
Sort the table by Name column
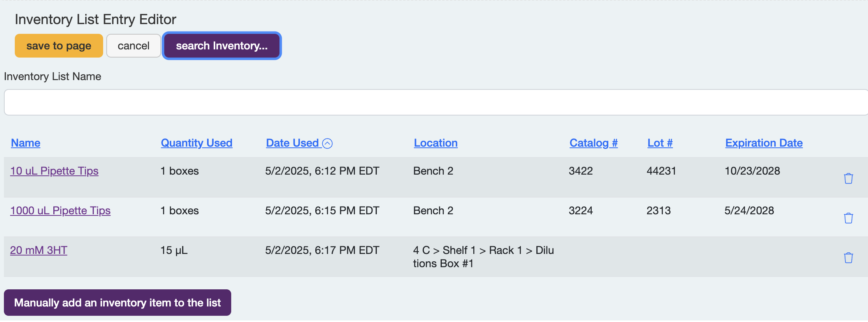[26, 143]
